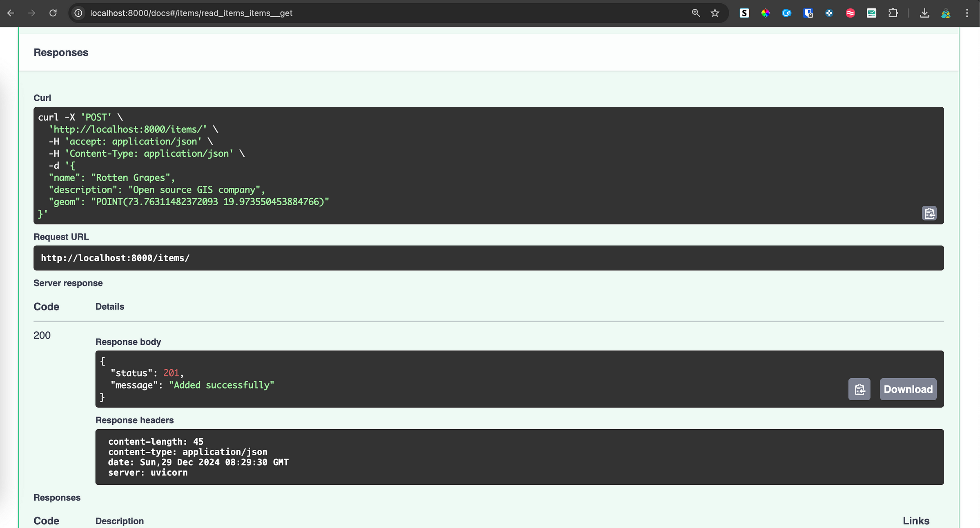Open the Extensions puzzle menu
This screenshot has width=980, height=528.
pyautogui.click(x=893, y=13)
